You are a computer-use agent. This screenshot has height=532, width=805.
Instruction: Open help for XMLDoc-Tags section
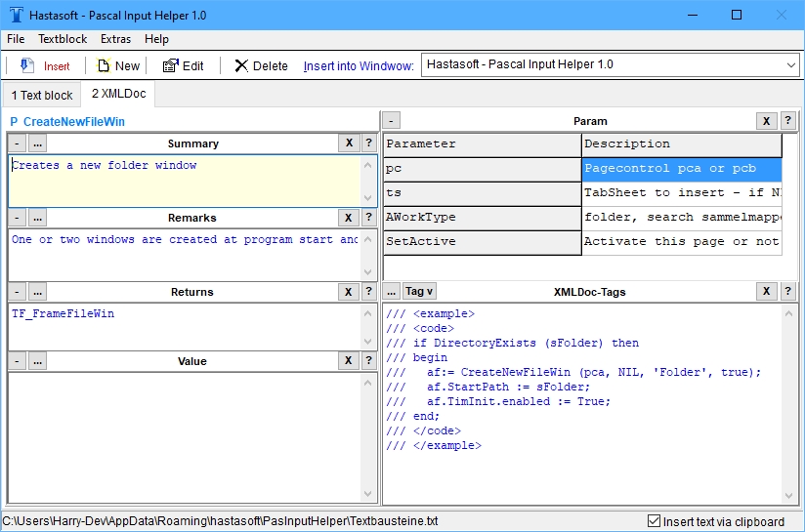click(788, 292)
